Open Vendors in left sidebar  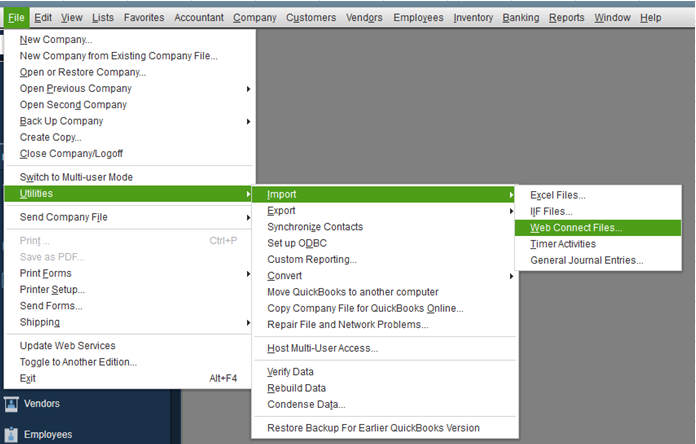pos(42,404)
